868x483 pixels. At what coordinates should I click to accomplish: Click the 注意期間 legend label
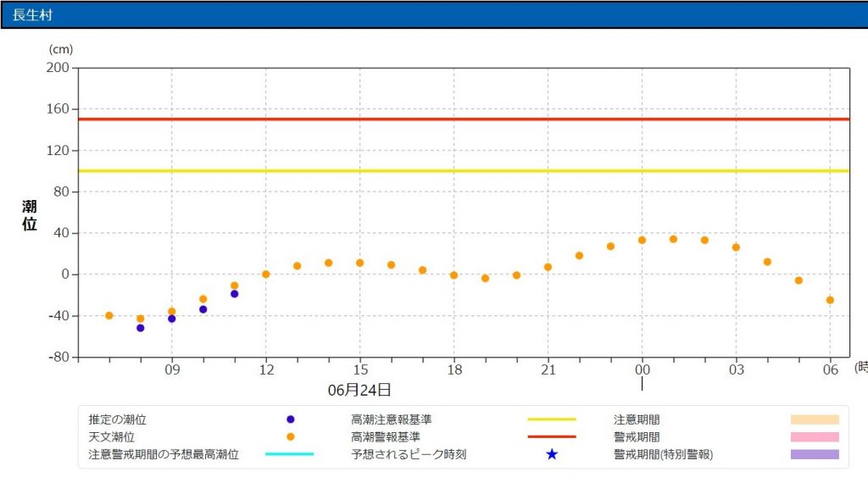tap(637, 419)
